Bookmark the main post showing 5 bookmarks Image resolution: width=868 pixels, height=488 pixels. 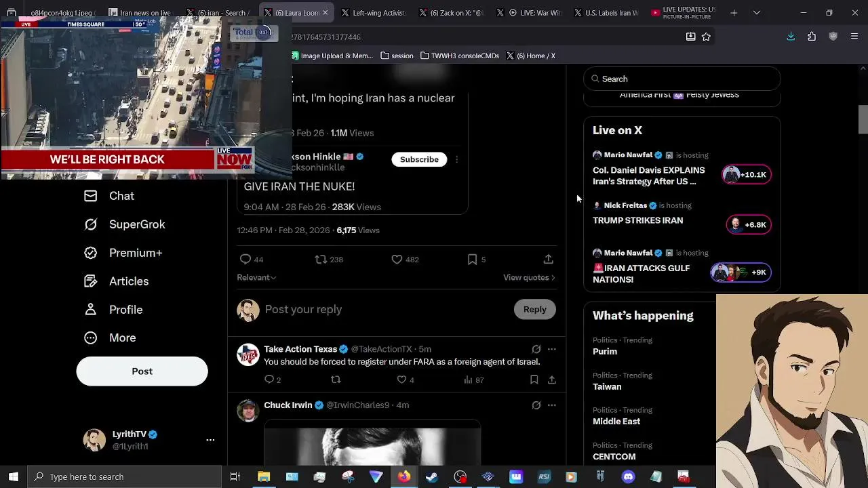(x=477, y=260)
